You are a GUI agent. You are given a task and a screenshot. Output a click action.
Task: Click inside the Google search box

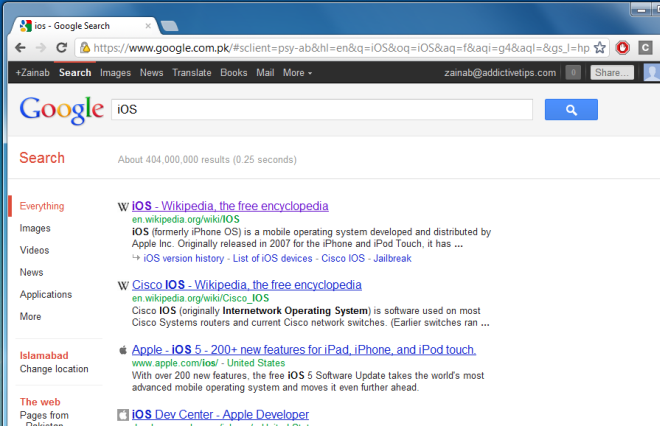pos(322,109)
